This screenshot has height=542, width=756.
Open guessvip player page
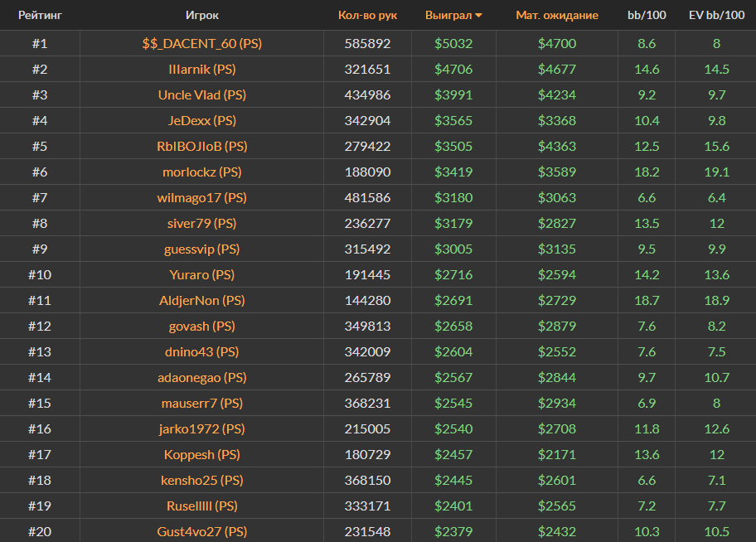(x=201, y=249)
